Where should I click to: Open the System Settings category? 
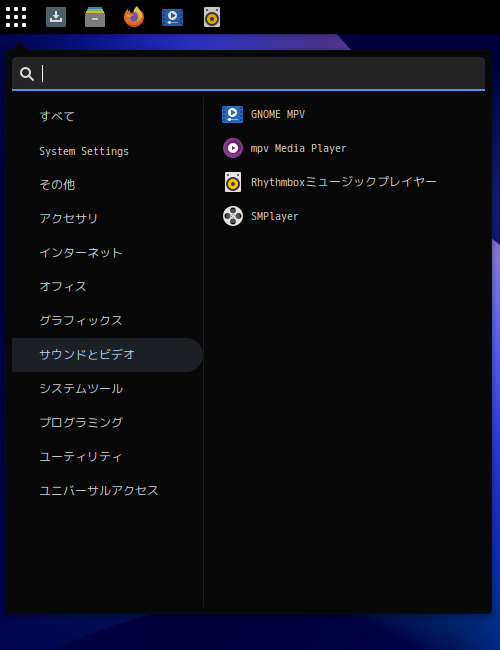tap(107, 151)
